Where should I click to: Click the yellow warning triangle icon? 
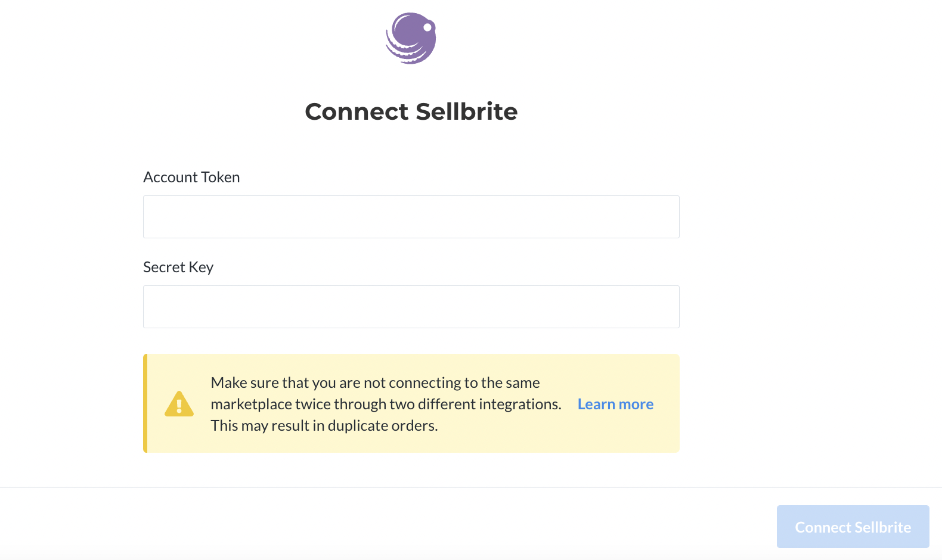tap(179, 404)
